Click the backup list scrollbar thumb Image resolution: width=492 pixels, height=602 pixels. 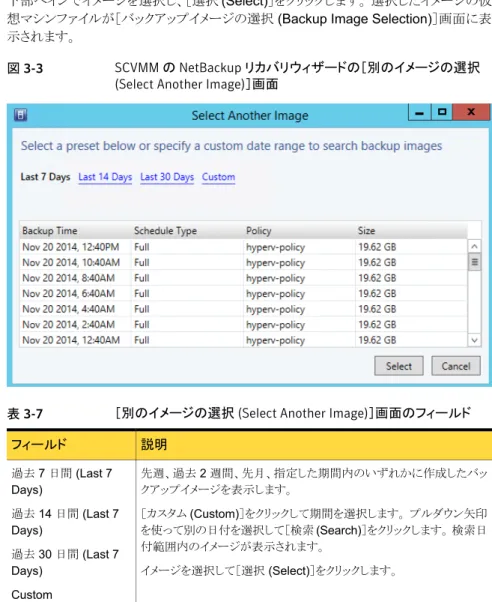(474, 262)
